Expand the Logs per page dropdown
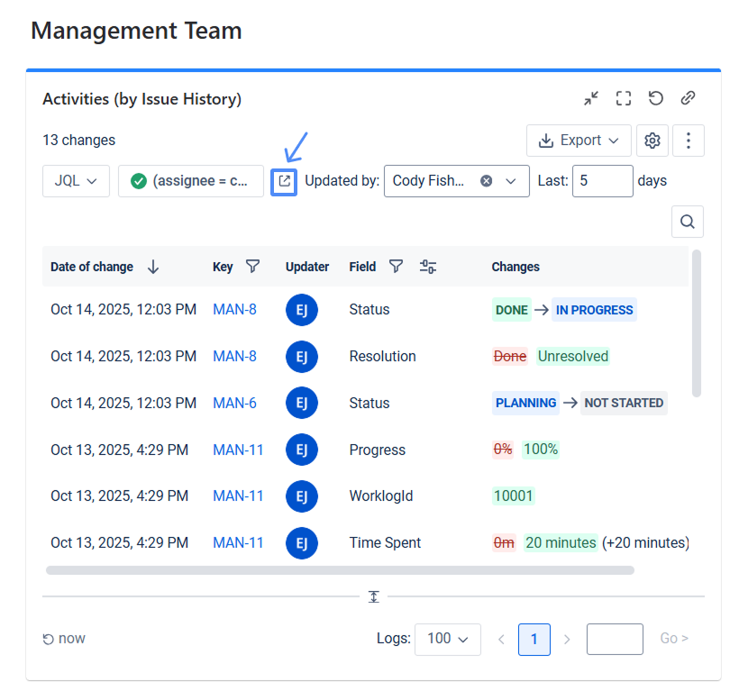This screenshot has height=700, width=739. 447,639
